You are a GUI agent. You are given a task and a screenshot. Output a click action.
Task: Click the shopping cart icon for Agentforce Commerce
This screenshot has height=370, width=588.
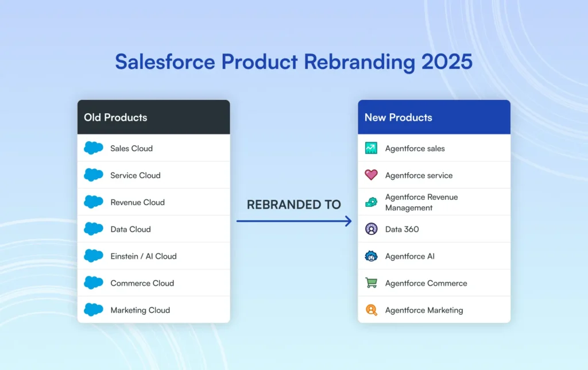point(370,283)
